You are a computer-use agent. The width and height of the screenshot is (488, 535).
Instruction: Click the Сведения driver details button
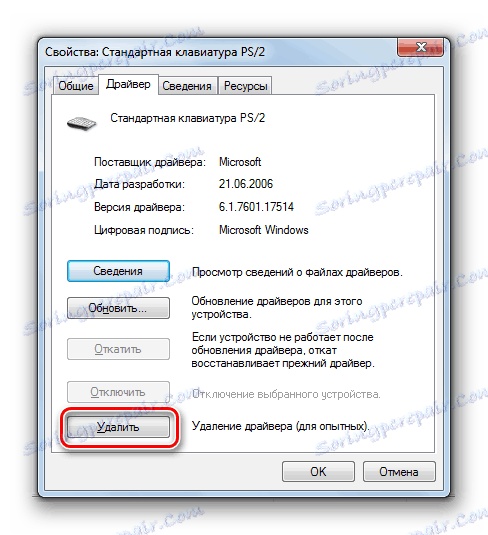pos(118,271)
